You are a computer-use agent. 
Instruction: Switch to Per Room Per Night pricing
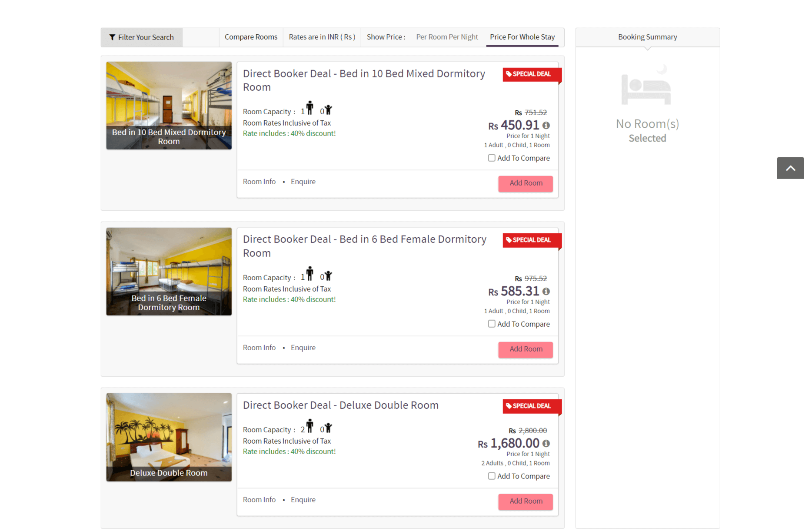[447, 37]
